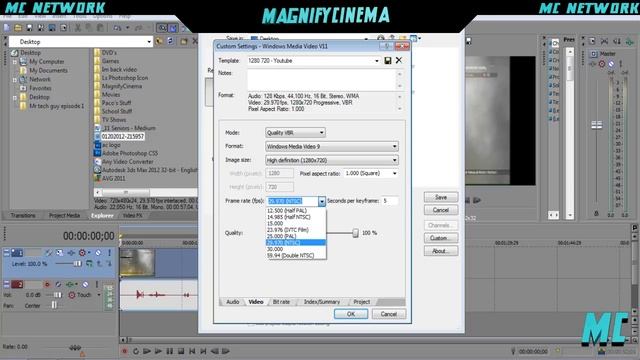This screenshot has height=360, width=640.
Task: Save the template using the floppy icon
Action: click(x=387, y=60)
